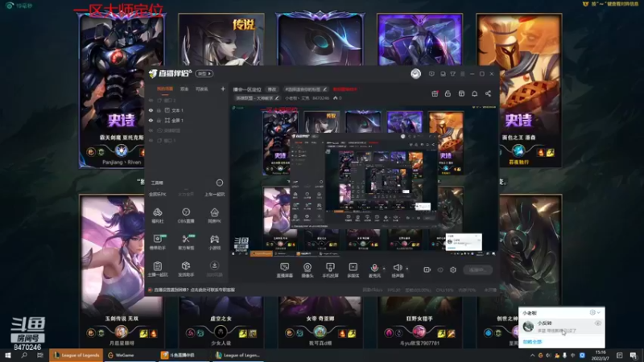This screenshot has height=362, width=644.
Task: Toggle the lock on 全屏 1 source
Action: [159, 121]
